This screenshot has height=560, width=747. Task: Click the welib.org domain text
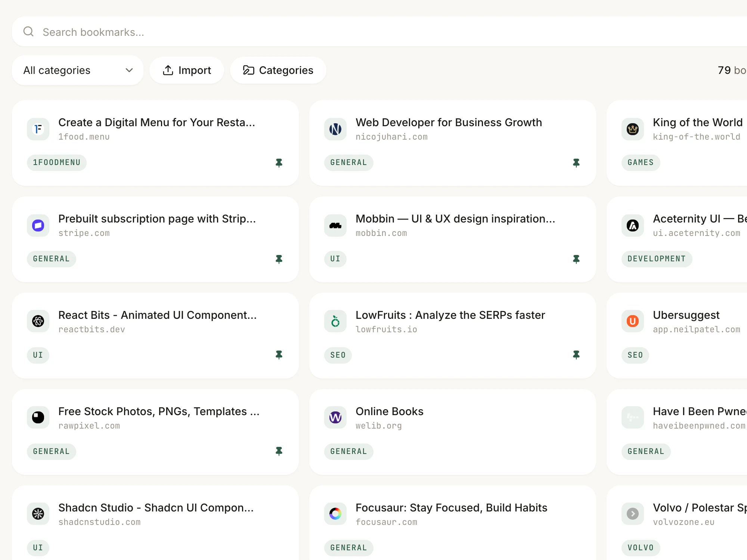click(x=379, y=426)
